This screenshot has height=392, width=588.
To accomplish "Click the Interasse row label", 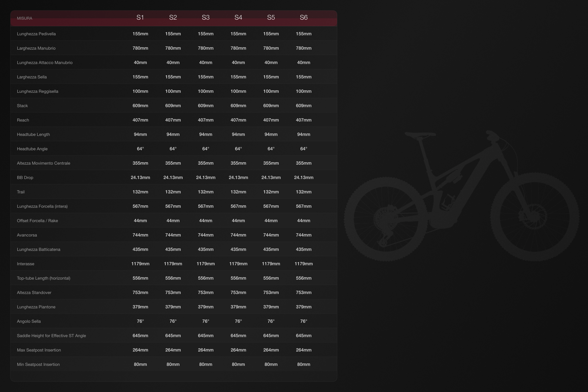I will pos(25,264).
